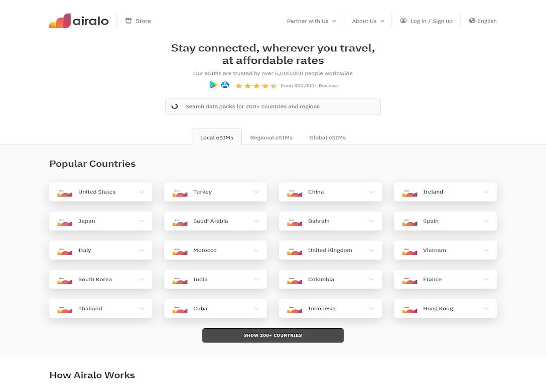Expand the Morocco card chevron
Viewport: 546px width, 392px height.
pos(256,250)
